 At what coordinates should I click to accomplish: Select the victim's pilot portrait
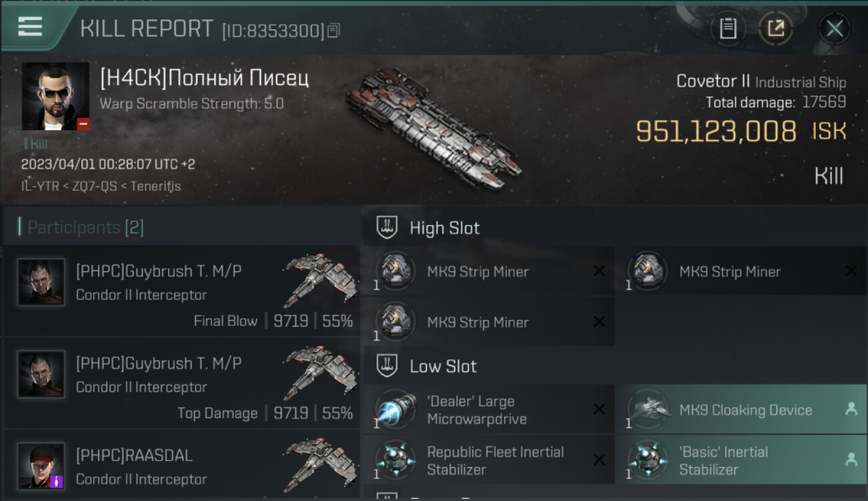coord(55,96)
